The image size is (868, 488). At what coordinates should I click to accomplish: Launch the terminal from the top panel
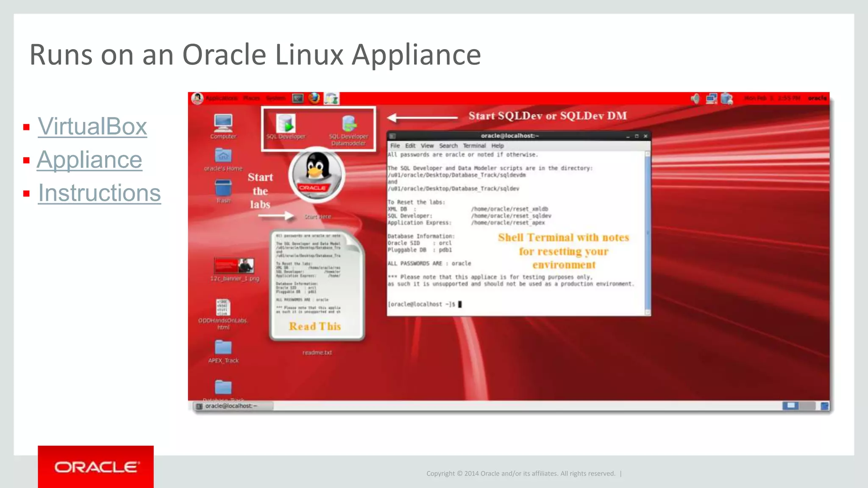point(298,99)
